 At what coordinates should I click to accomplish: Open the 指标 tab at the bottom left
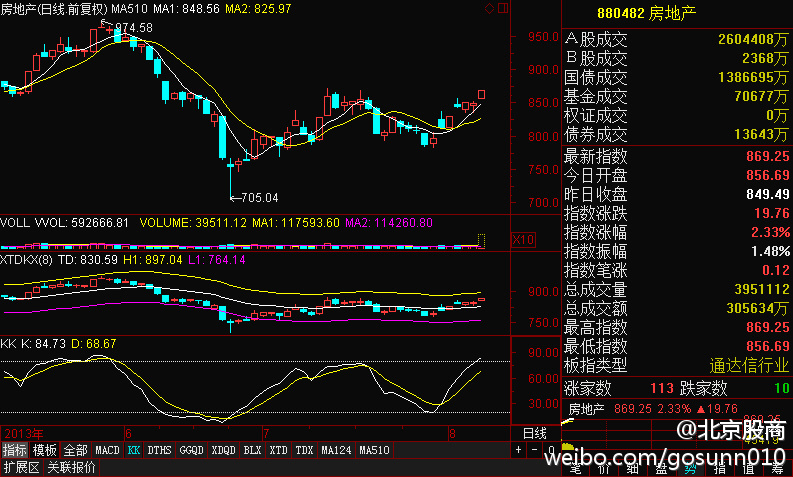point(15,451)
